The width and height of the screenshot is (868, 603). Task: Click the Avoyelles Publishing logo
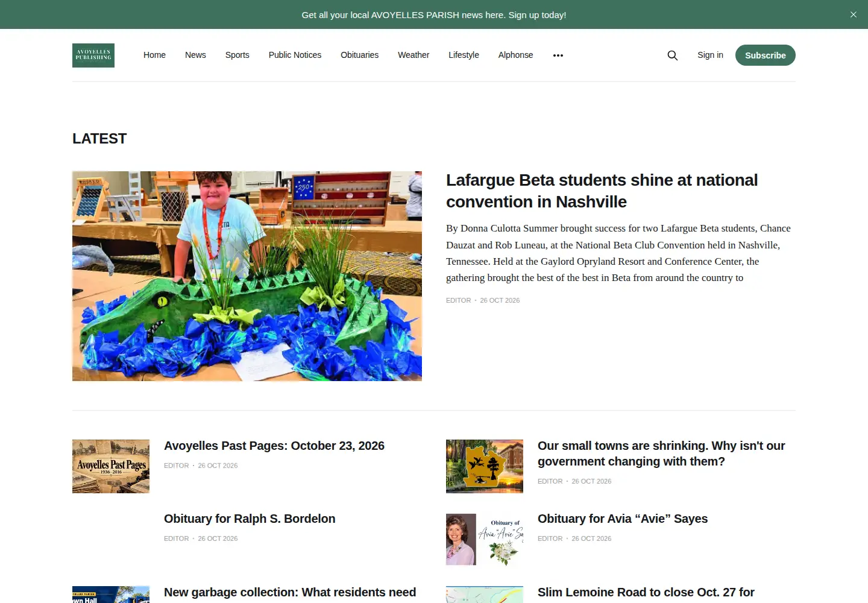tap(93, 55)
